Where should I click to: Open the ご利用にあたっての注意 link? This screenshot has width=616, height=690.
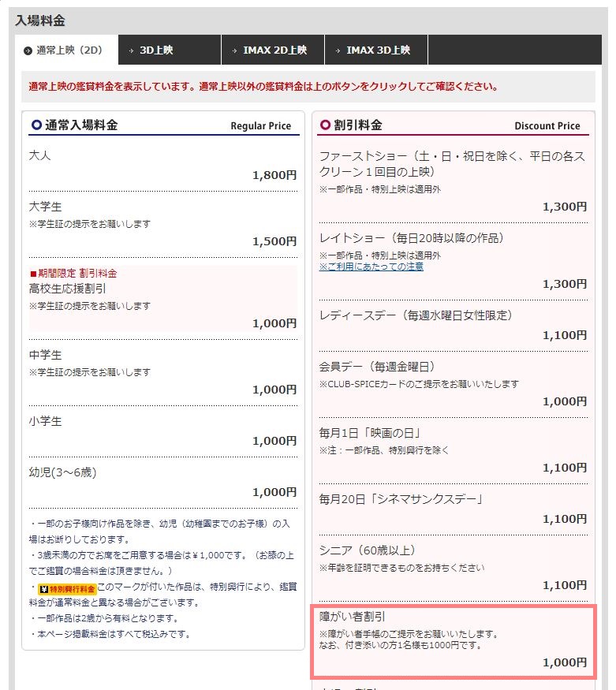[371, 267]
